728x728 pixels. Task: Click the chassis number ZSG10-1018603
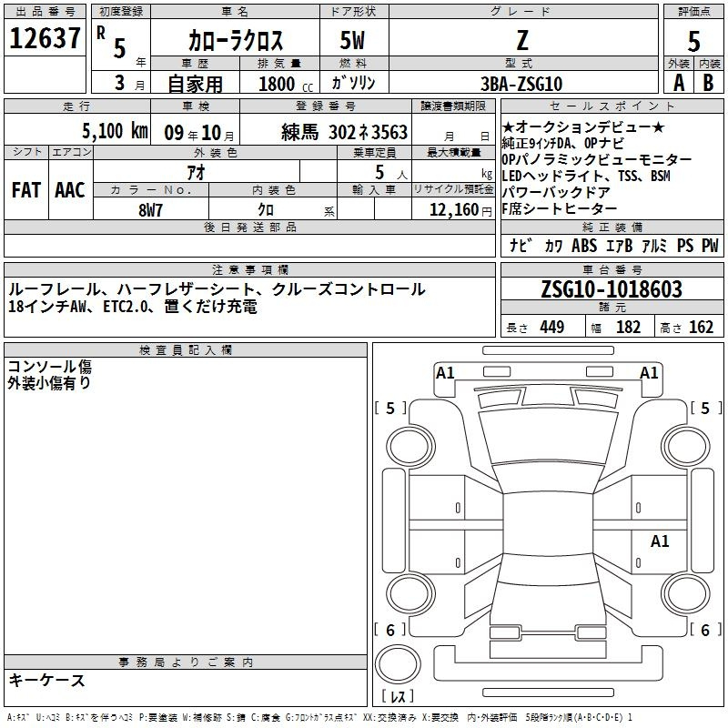[611, 289]
